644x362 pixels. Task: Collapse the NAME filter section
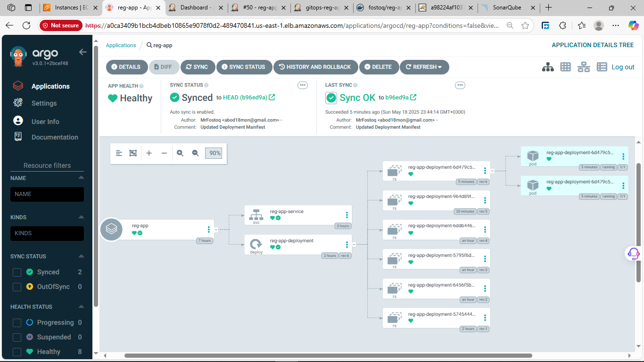pos(81,178)
